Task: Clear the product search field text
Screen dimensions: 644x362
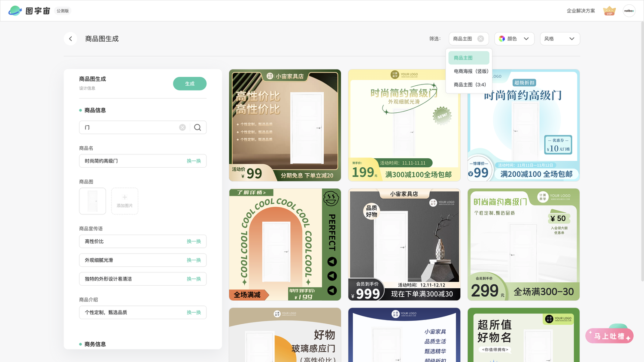Action: [x=182, y=127]
